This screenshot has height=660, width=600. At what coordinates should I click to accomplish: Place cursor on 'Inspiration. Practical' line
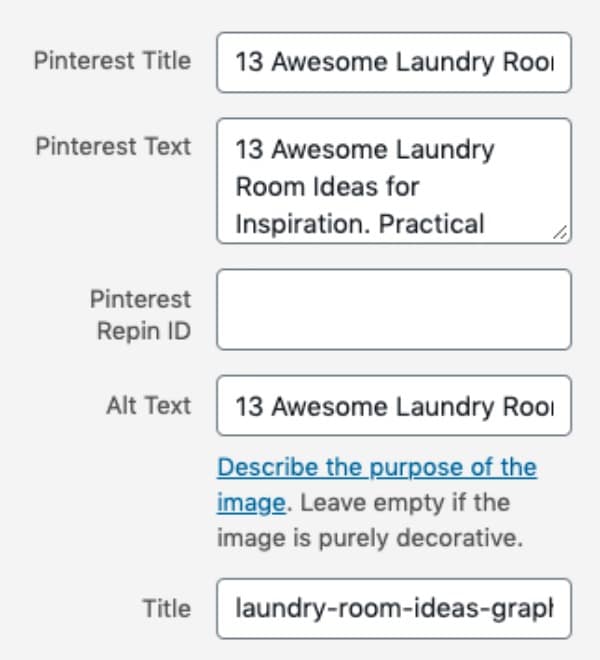[360, 224]
